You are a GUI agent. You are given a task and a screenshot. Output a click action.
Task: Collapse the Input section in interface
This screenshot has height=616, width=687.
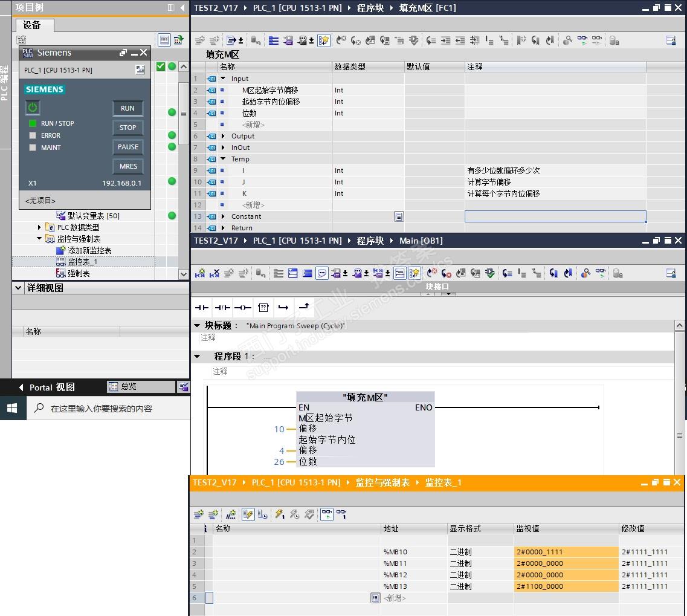click(223, 79)
